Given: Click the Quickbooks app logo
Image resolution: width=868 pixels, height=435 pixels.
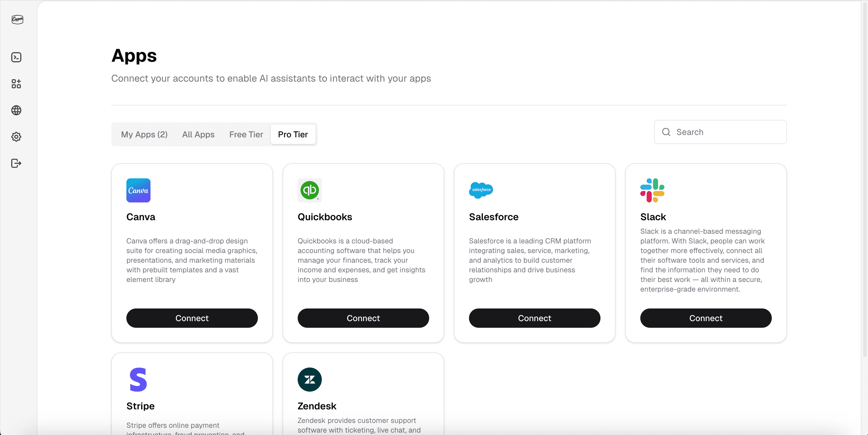Looking at the screenshot, I should click(309, 190).
